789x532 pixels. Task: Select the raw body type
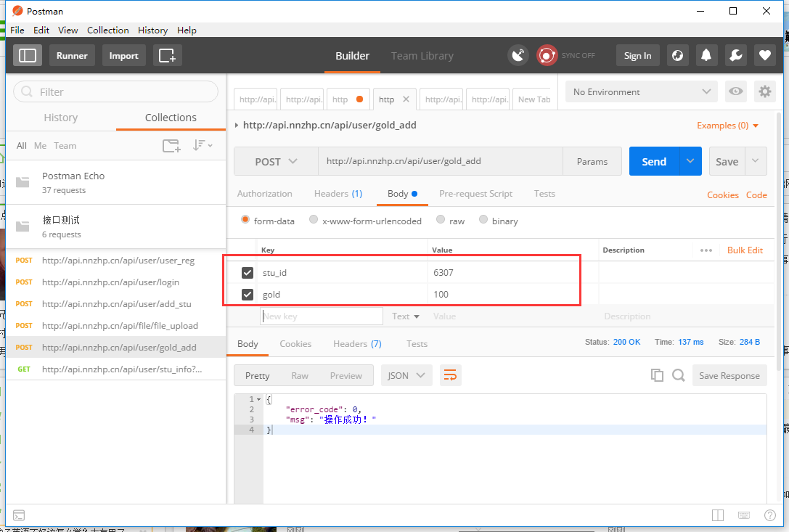441,219
